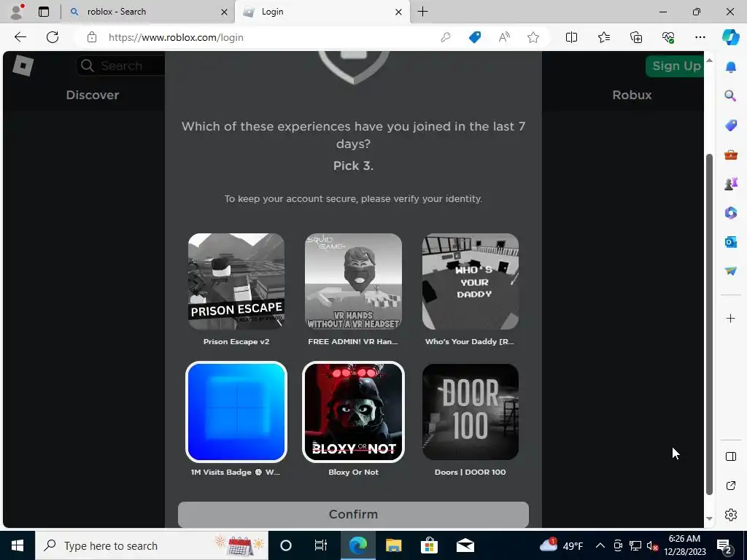Click the Roblox Search field
The height and width of the screenshot is (560, 747).
click(x=120, y=66)
